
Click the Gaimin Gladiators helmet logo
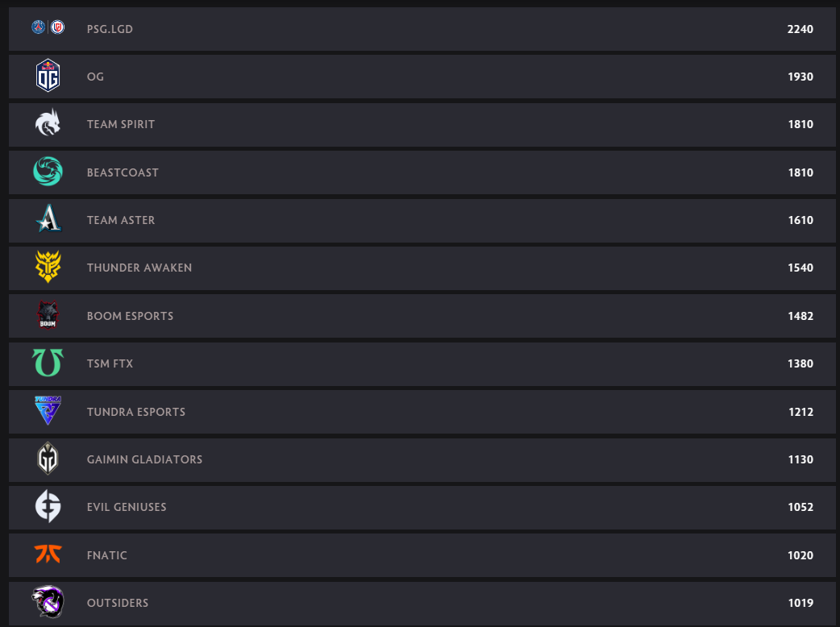click(48, 459)
